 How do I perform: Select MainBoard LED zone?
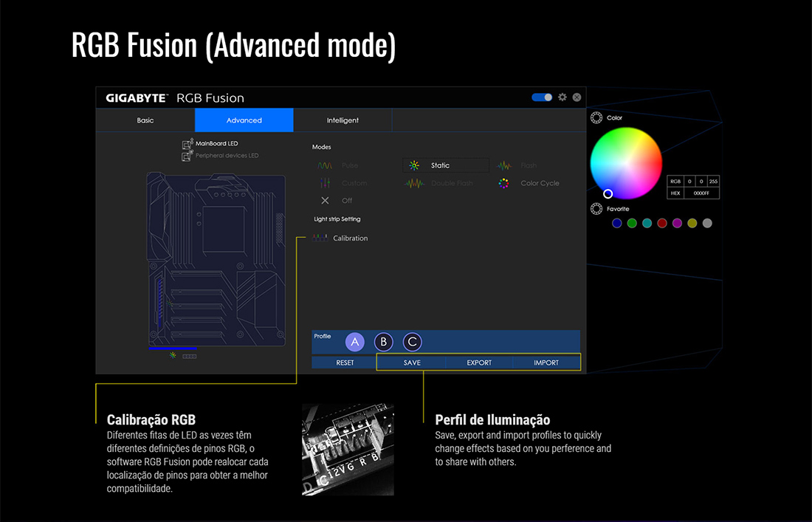210,143
